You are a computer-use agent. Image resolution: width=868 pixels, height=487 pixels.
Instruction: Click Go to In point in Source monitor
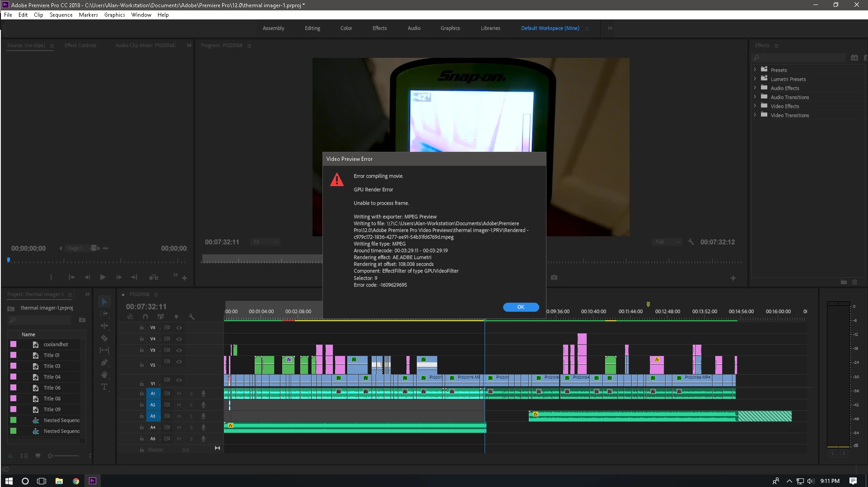pyautogui.click(x=71, y=277)
